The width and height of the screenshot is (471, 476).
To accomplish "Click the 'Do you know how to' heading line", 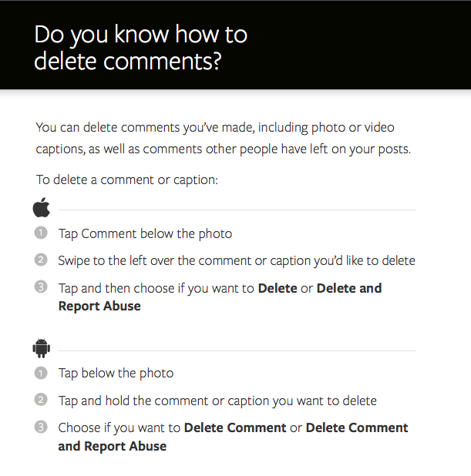I will click(141, 35).
